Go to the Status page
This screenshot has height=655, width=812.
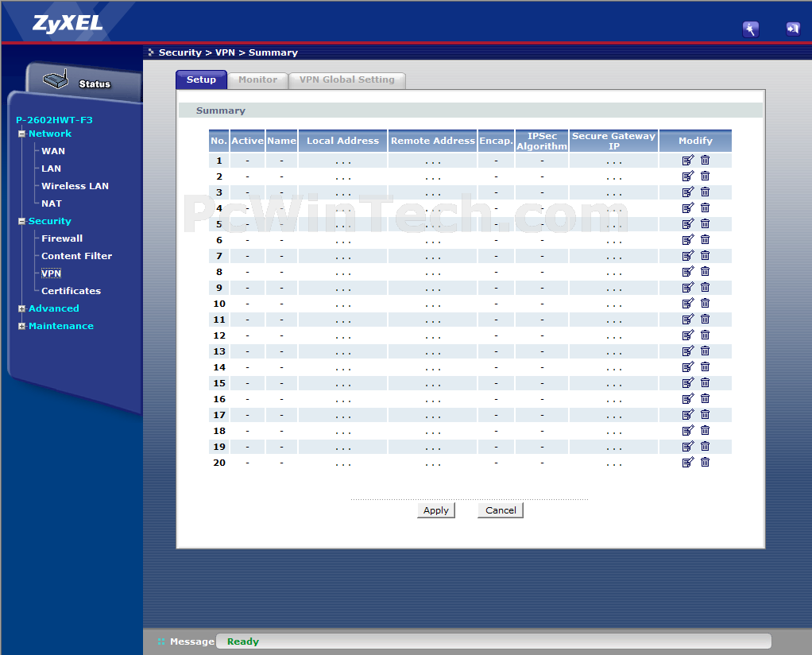94,83
